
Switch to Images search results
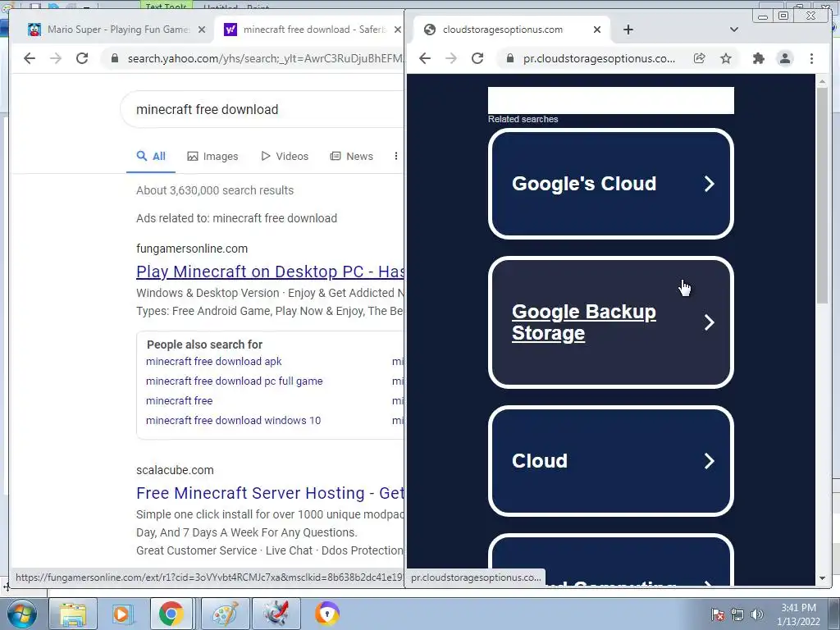click(x=212, y=157)
